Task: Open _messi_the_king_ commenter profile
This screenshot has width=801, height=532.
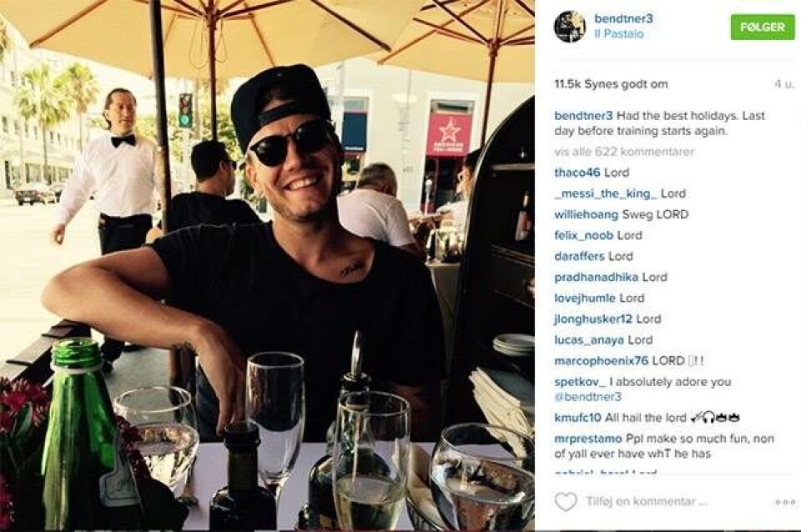Action: [606, 193]
